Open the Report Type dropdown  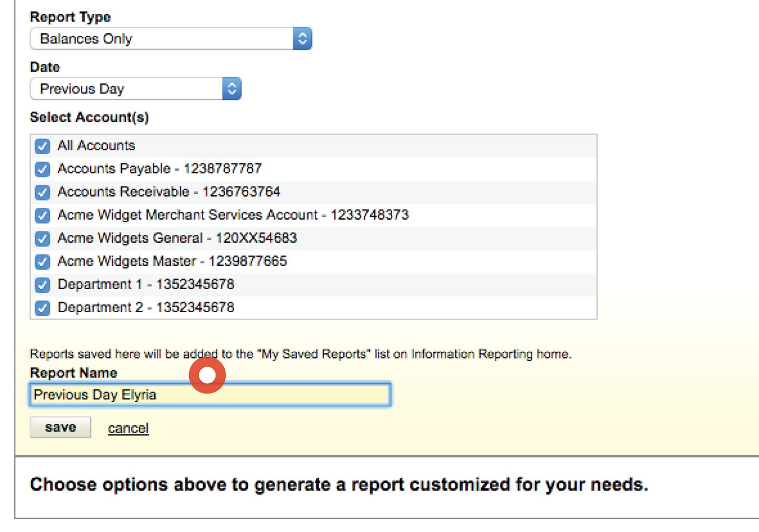pos(162,39)
